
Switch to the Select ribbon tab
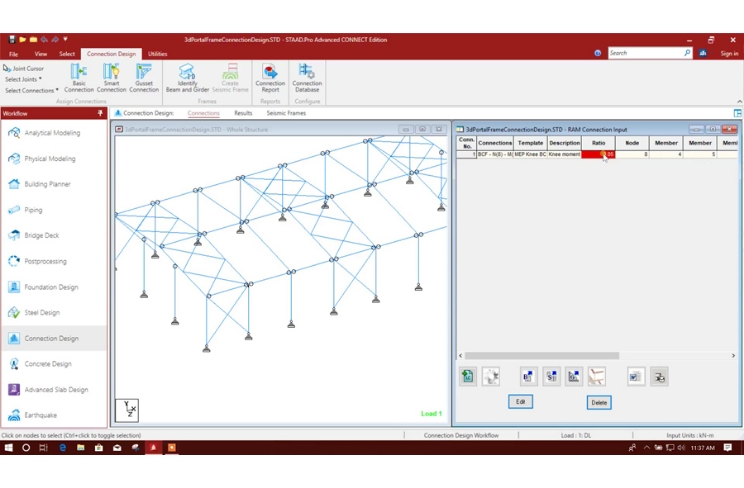pyautogui.click(x=67, y=54)
